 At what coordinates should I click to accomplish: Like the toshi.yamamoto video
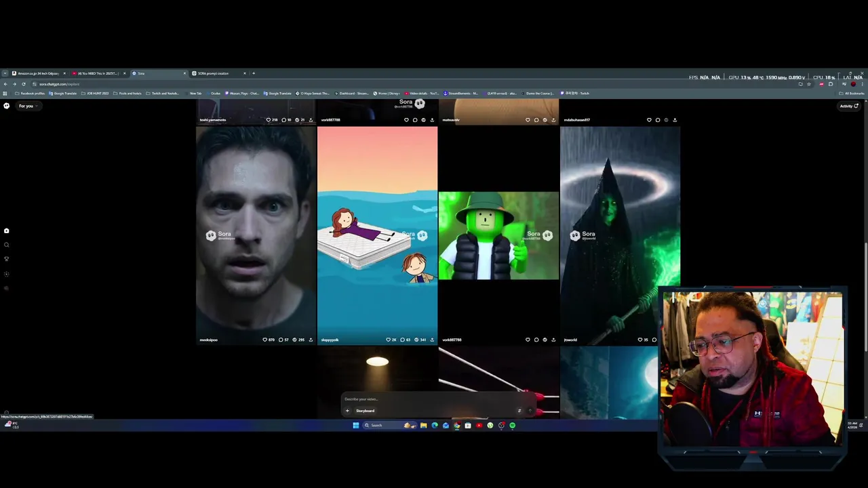pos(269,120)
